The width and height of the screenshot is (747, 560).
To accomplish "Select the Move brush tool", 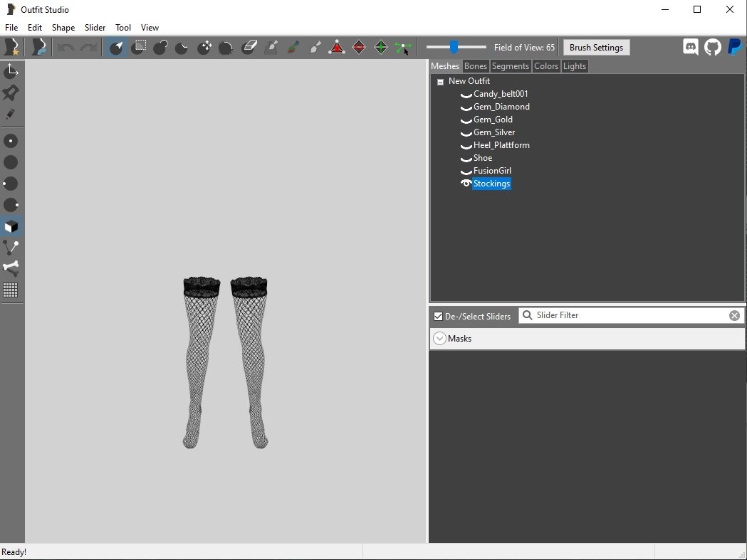I will click(204, 48).
